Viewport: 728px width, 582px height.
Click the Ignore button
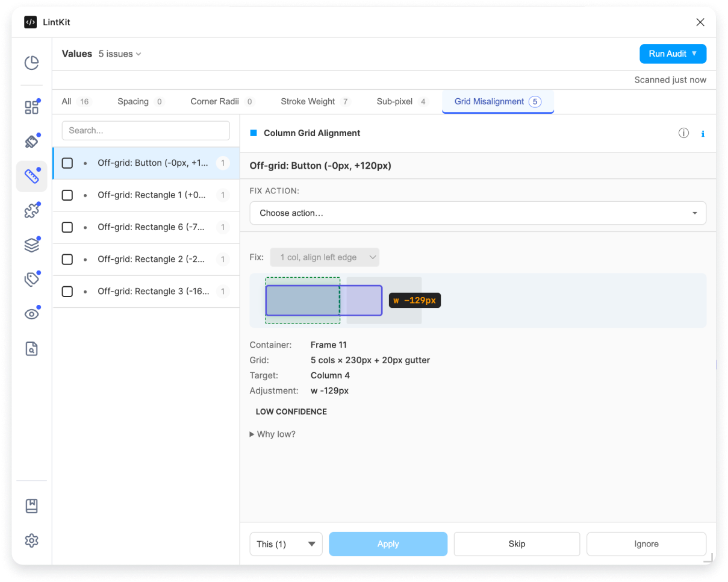pos(647,544)
